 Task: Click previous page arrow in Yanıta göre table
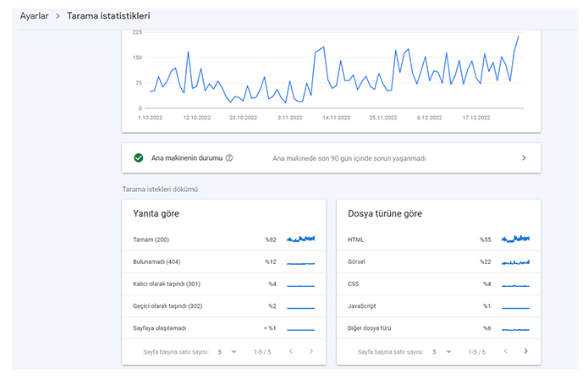click(x=289, y=351)
